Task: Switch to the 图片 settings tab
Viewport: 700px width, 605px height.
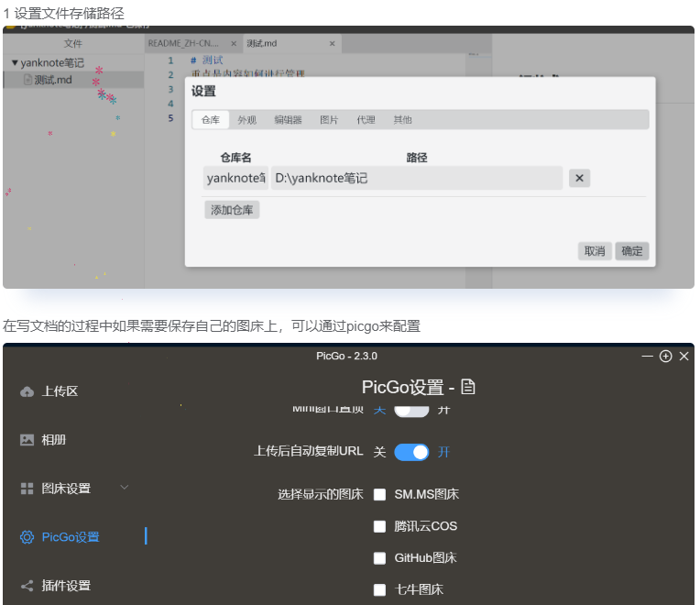Action: [329, 120]
